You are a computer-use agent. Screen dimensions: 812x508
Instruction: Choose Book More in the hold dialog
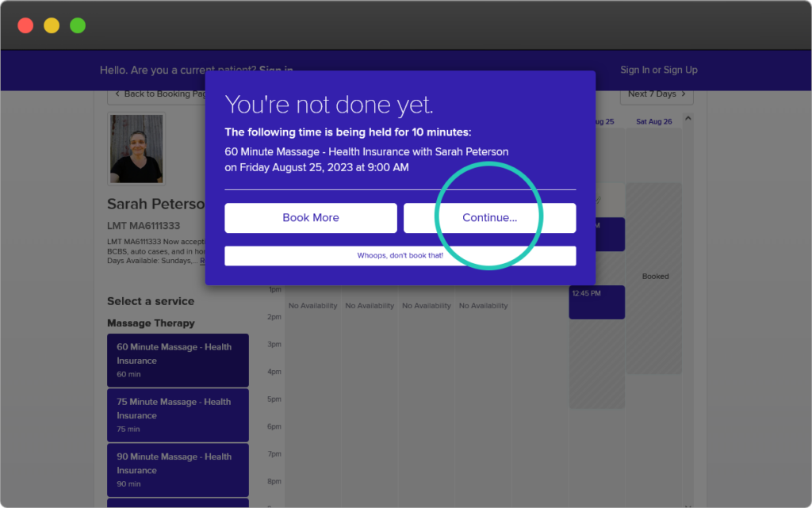tap(311, 218)
